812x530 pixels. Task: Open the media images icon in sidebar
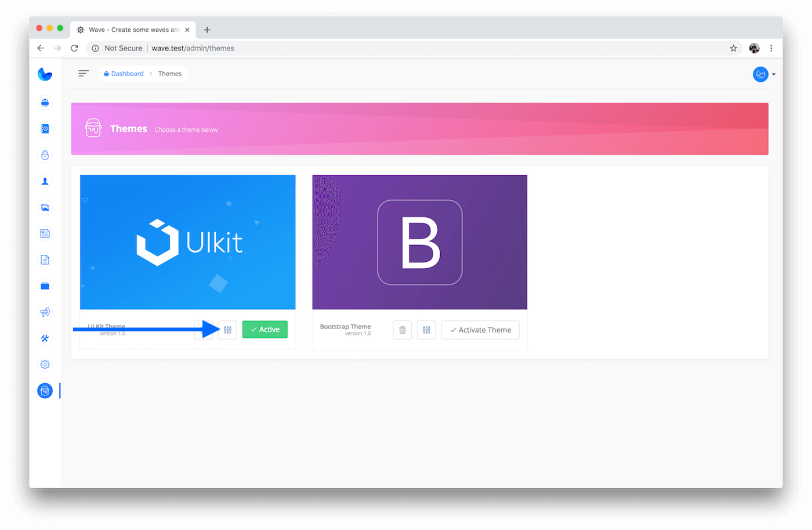click(x=45, y=207)
